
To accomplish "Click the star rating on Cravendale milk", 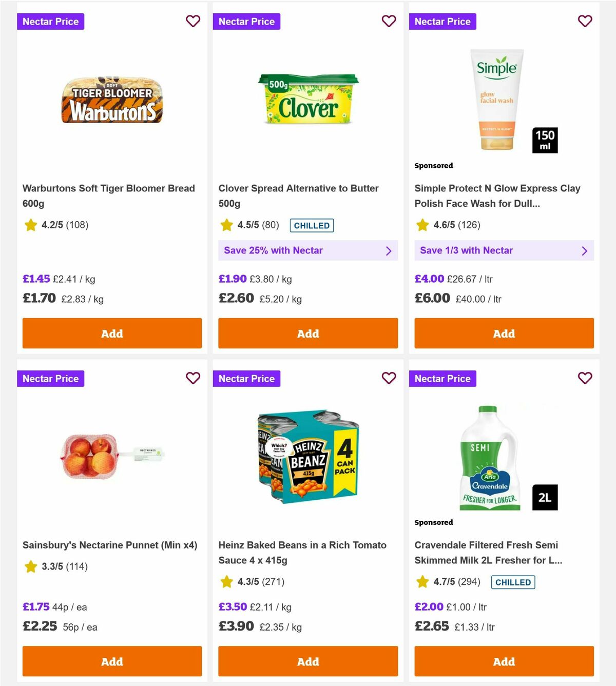I will (x=422, y=582).
